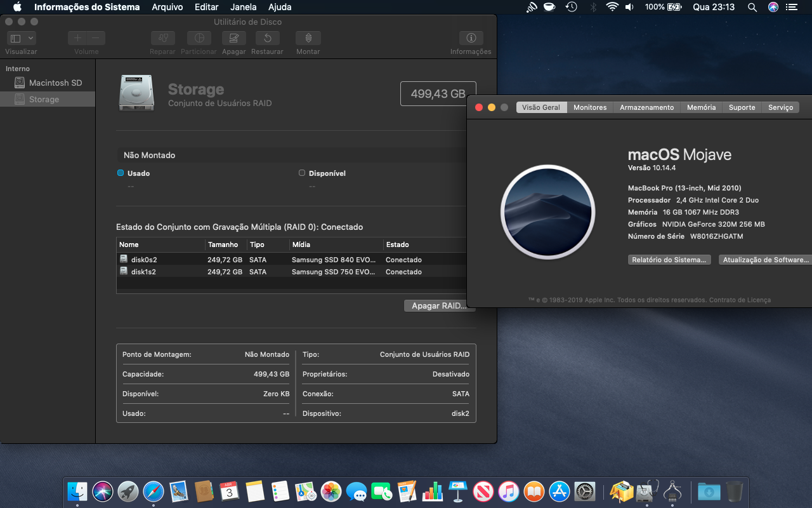Image resolution: width=812 pixels, height=508 pixels.
Task: Switch to the Visão Geral tab
Action: 541,107
